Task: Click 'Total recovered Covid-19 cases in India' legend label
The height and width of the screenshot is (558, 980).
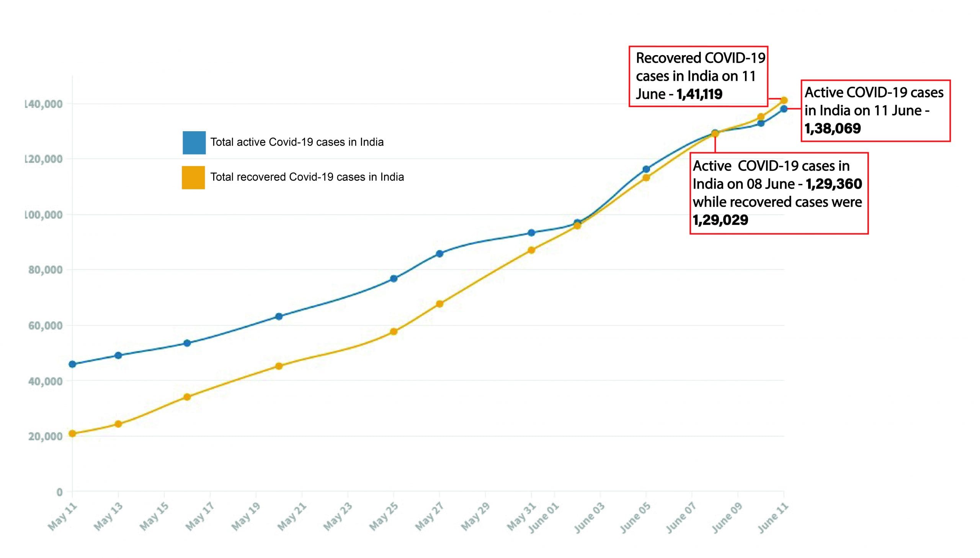Action: click(307, 177)
